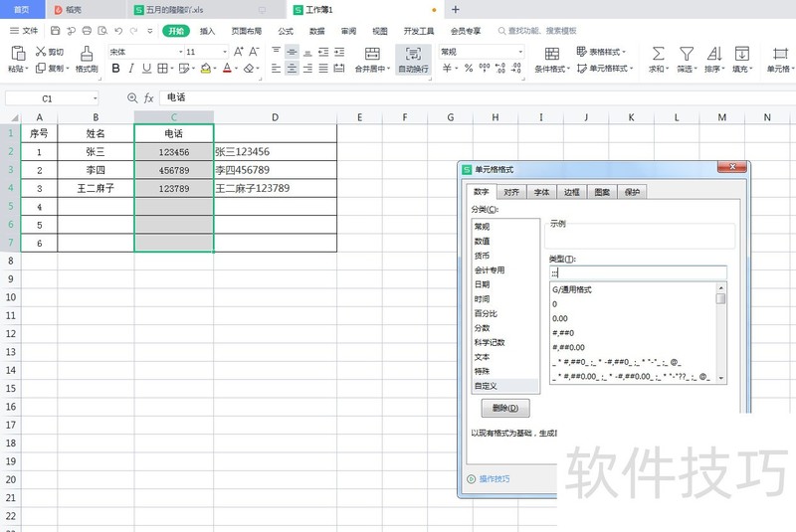This screenshot has height=532, width=796.
Task: Click the search features (查找功能) box
Action: pos(537,31)
